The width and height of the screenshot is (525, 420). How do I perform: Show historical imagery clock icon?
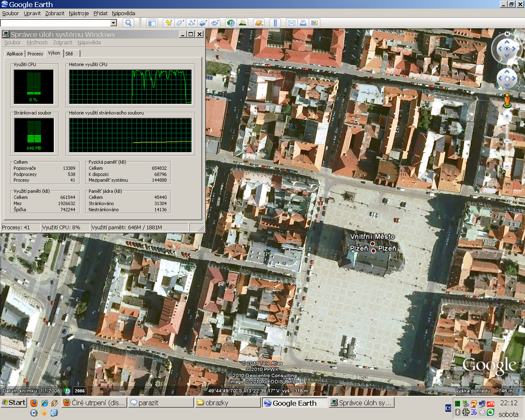pyautogui.click(x=231, y=23)
